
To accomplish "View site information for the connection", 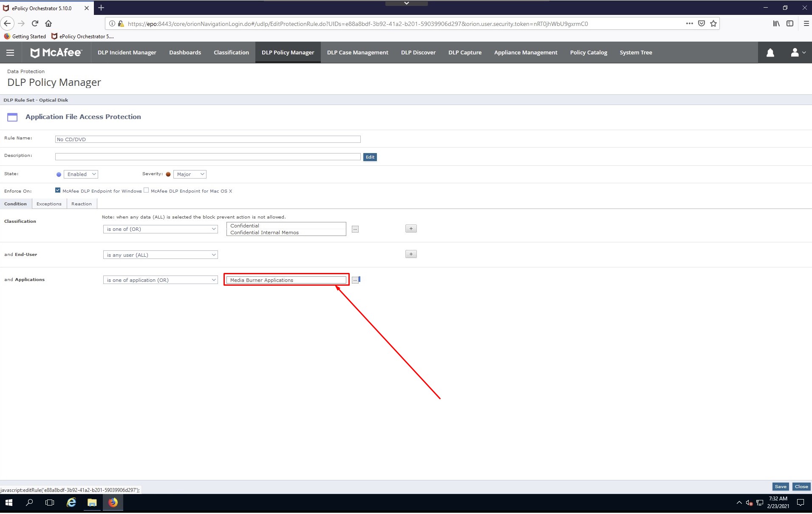I will pyautogui.click(x=112, y=24).
